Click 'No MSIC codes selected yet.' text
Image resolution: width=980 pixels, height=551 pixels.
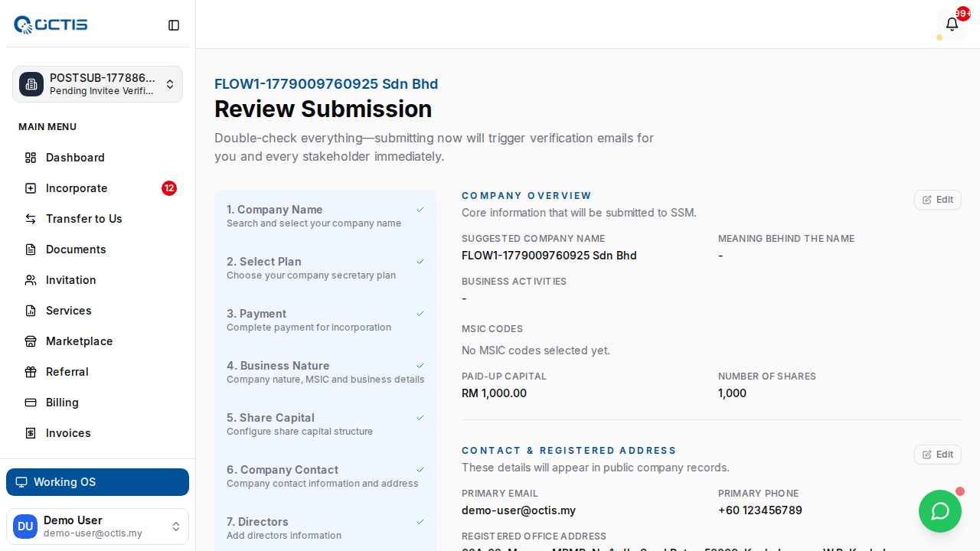(x=536, y=350)
